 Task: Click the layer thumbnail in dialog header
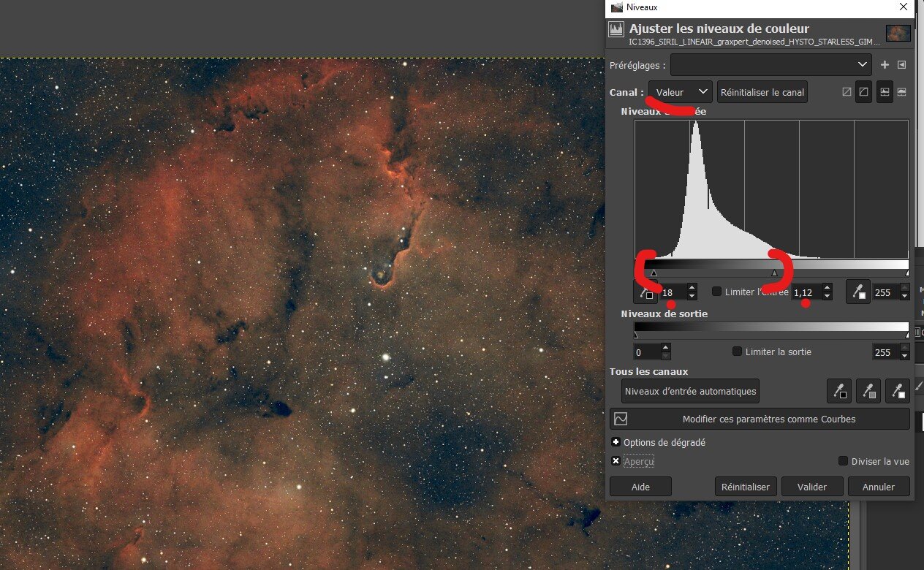[898, 33]
